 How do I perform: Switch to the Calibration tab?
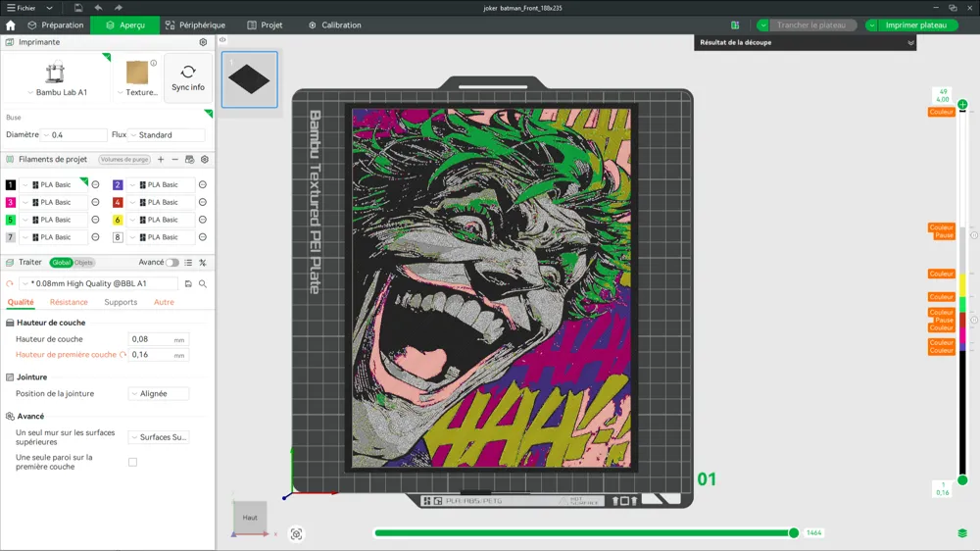click(335, 25)
